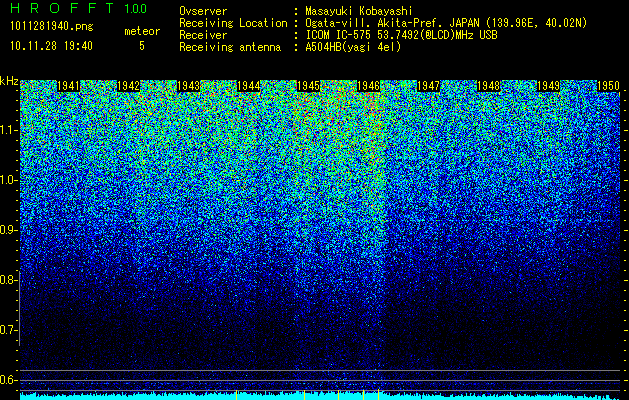Viewport: 629px width, 400px height.
Task: Select the 0.9 kHz axis label
Action: 8,230
